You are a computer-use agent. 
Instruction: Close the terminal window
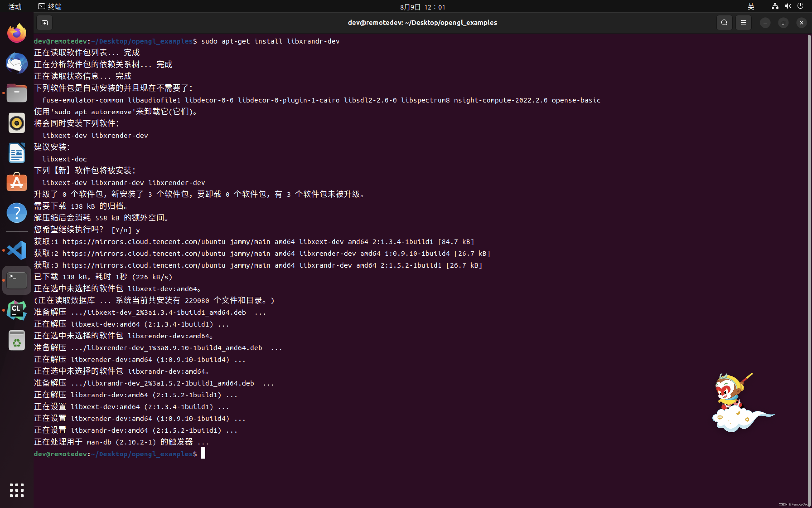[x=802, y=23]
